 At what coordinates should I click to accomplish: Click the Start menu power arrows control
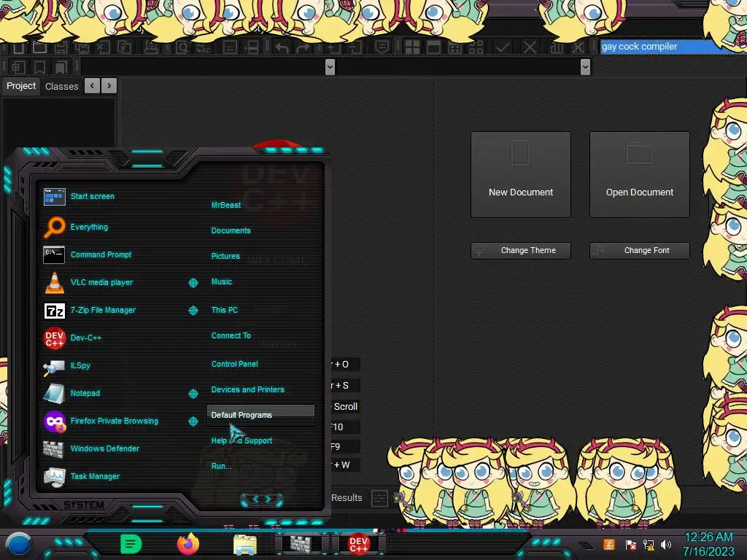[262, 499]
